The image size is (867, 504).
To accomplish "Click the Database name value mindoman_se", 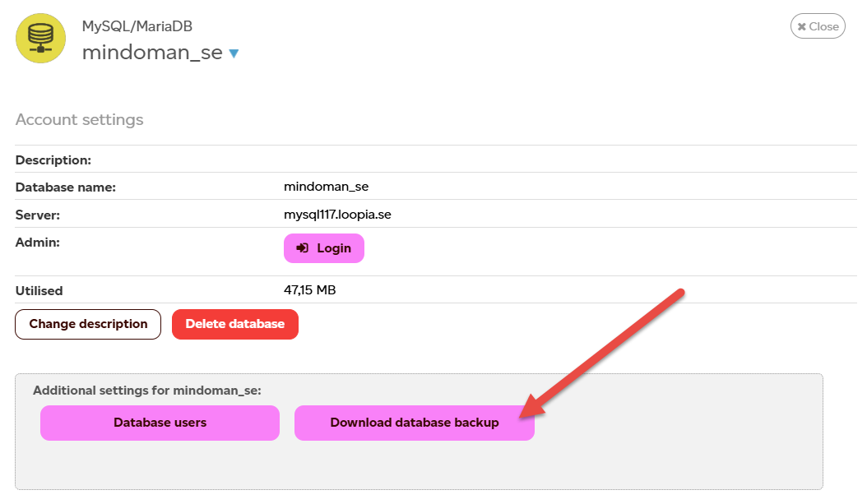I will (326, 187).
